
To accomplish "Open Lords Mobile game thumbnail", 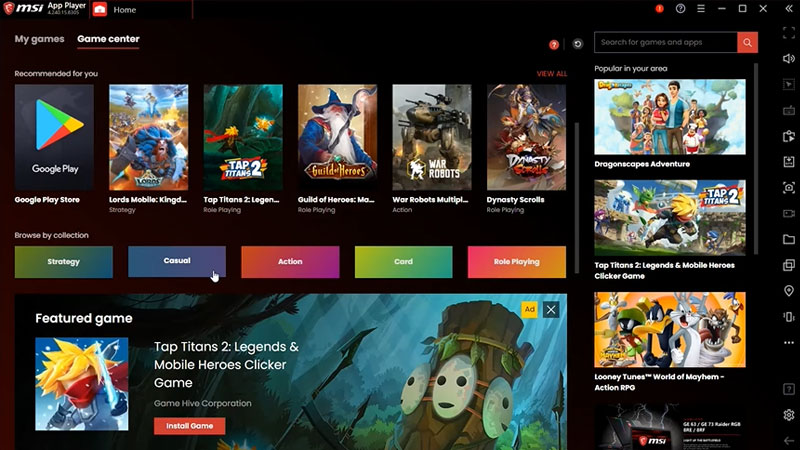I will click(x=148, y=137).
